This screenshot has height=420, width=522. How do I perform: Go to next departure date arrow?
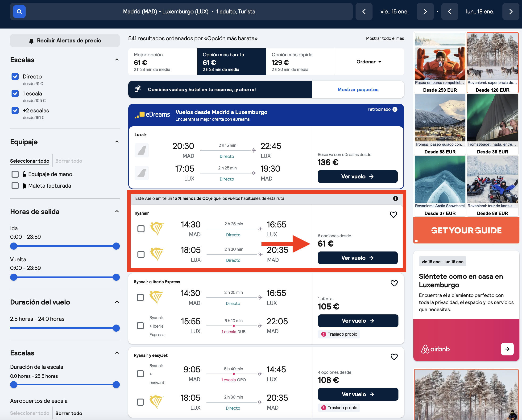(x=425, y=11)
